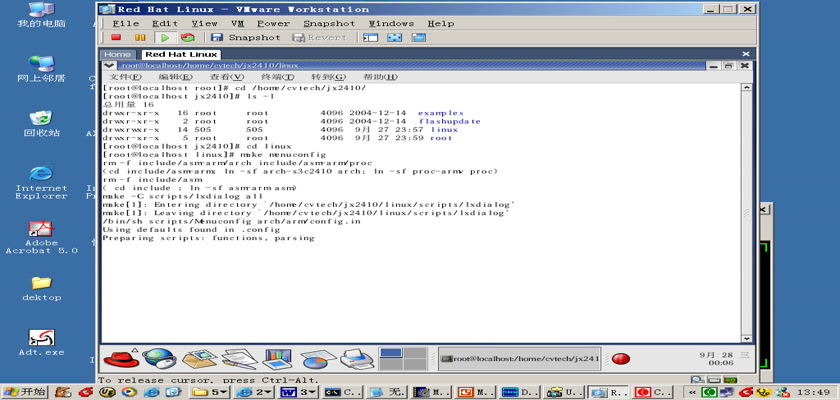Click the Reset VM toolbar icon
Viewport: 840px width, 400px height.
tap(187, 38)
